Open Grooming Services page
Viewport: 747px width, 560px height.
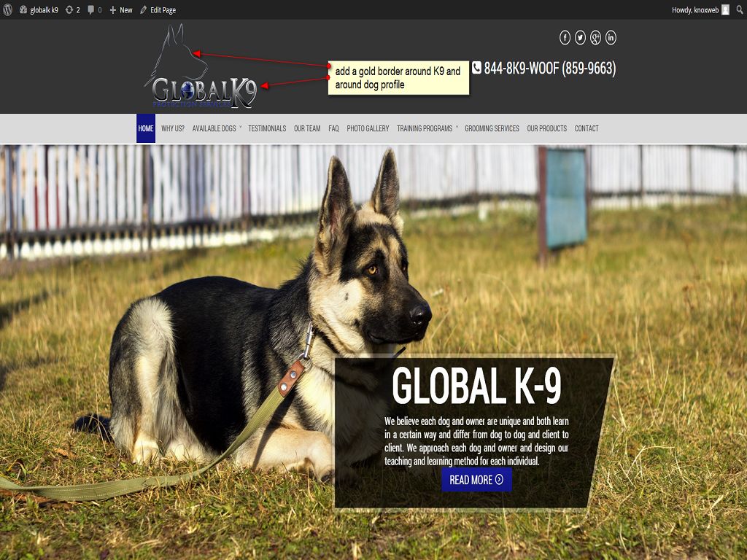click(x=492, y=128)
